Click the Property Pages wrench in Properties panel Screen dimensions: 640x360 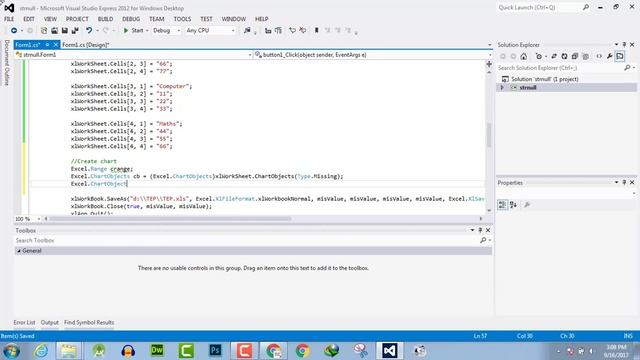(527, 204)
